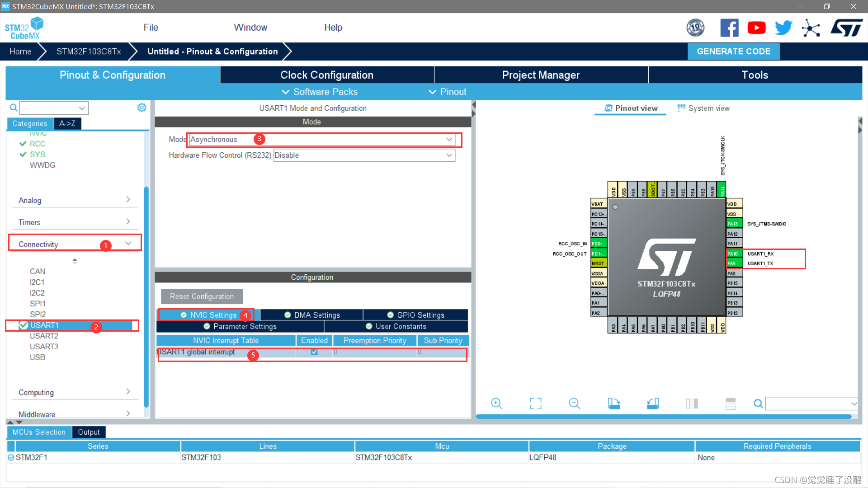This screenshot has height=488, width=868.
Task: Fit the pinout to the window
Action: click(x=535, y=404)
